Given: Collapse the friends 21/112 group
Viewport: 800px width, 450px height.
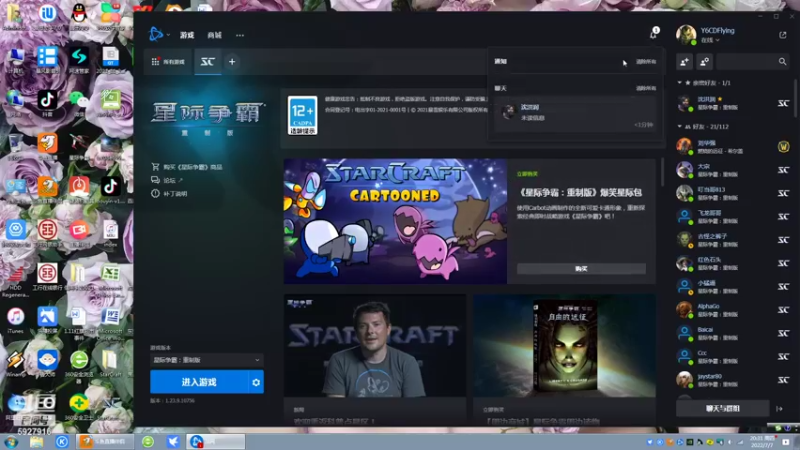Looking at the screenshot, I should (x=680, y=126).
